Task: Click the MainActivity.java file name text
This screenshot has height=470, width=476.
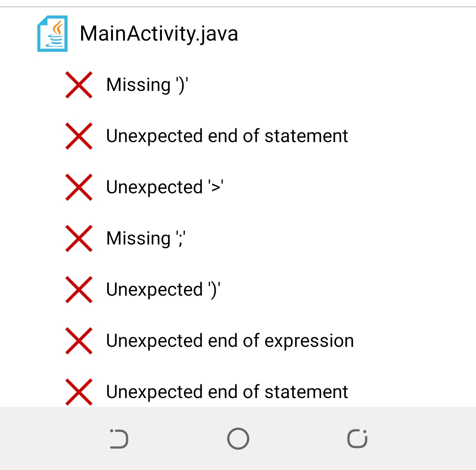Action: click(x=159, y=34)
